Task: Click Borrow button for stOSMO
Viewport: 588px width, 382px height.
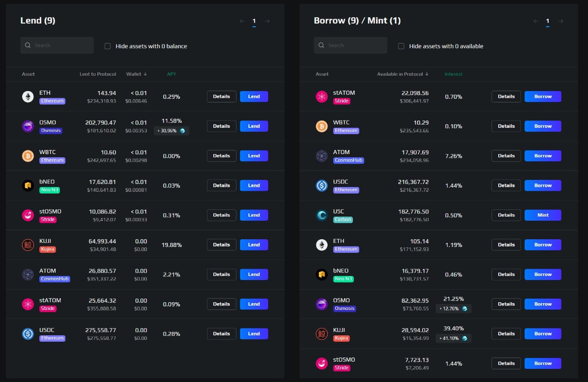Action: pyautogui.click(x=543, y=363)
